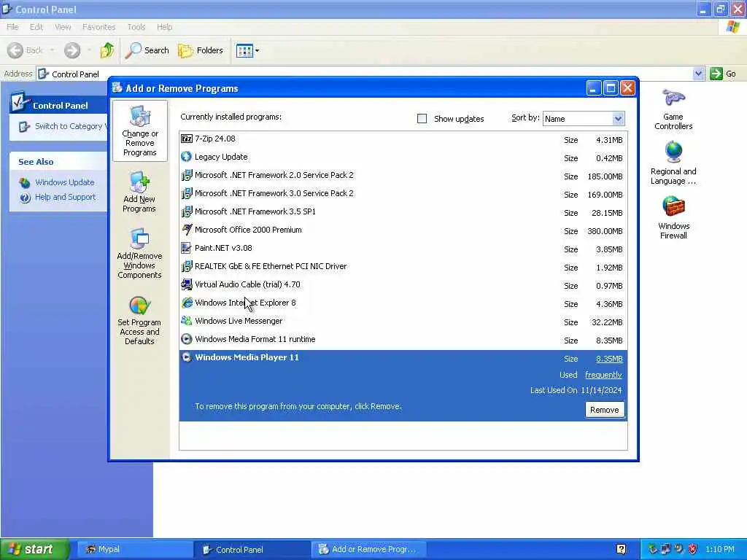Switch to Mypal taskbar button
This screenshot has width=747, height=560.
(x=134, y=549)
